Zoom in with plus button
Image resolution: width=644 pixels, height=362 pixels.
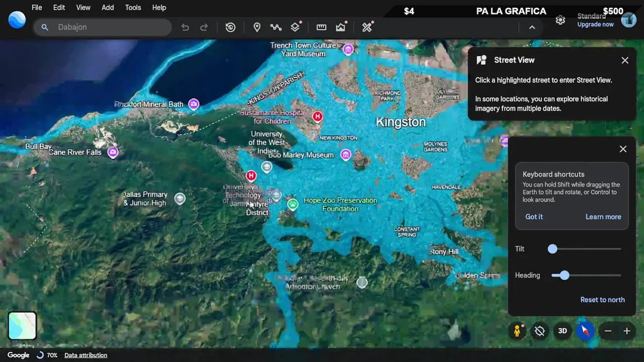[x=627, y=331]
